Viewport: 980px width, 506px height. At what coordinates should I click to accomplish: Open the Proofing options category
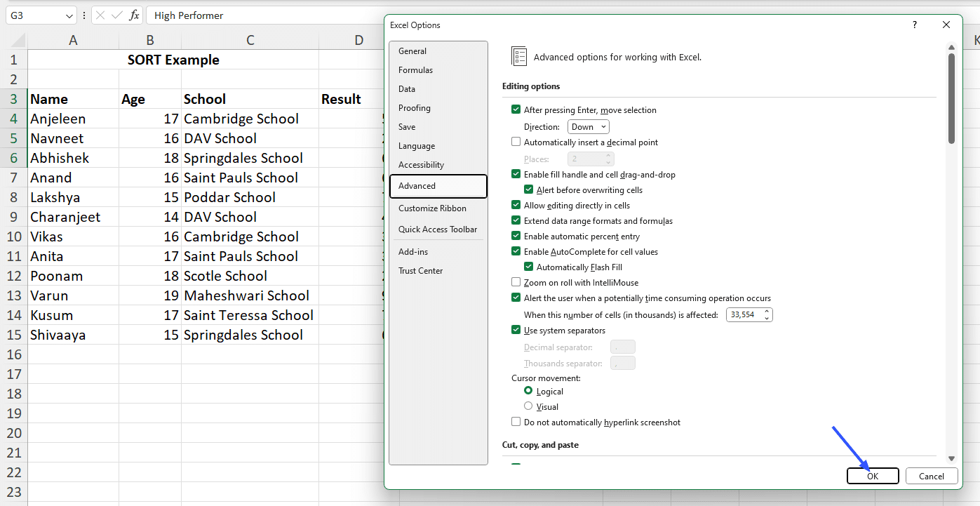pos(438,108)
